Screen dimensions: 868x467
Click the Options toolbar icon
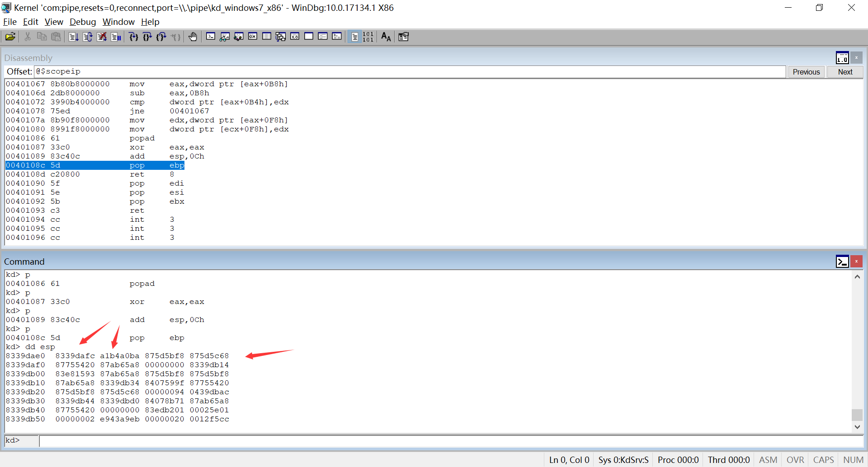click(404, 37)
